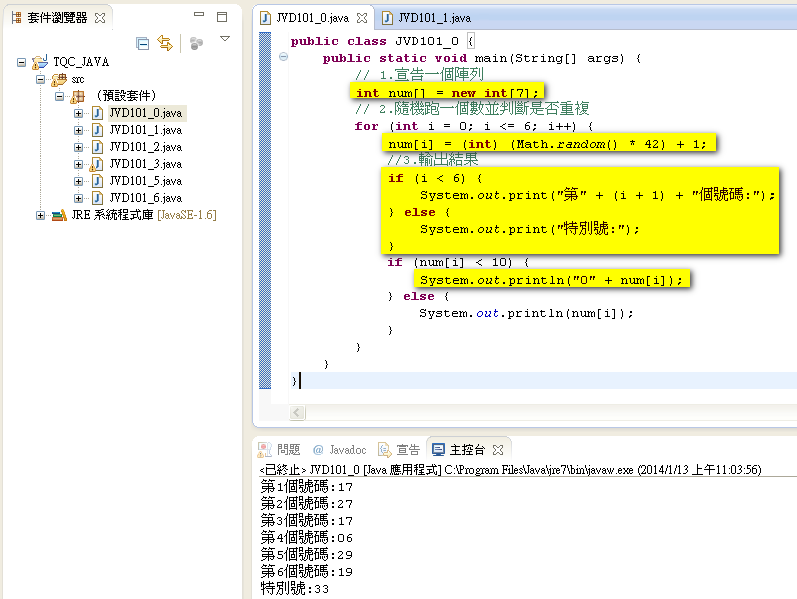Click the class declaration line JVD101_0
The height and width of the screenshot is (599, 797).
[x=383, y=41]
